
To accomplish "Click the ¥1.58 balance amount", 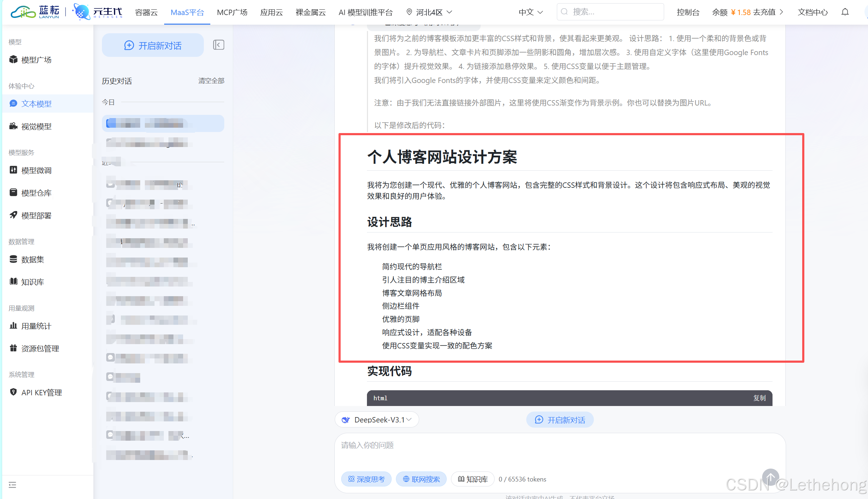I will 741,12.
